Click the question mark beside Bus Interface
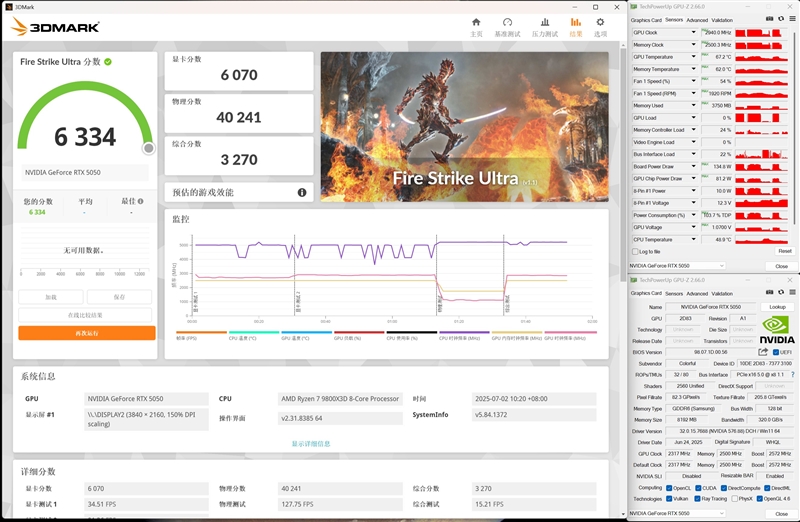The height and width of the screenshot is (522, 800). coord(792,375)
